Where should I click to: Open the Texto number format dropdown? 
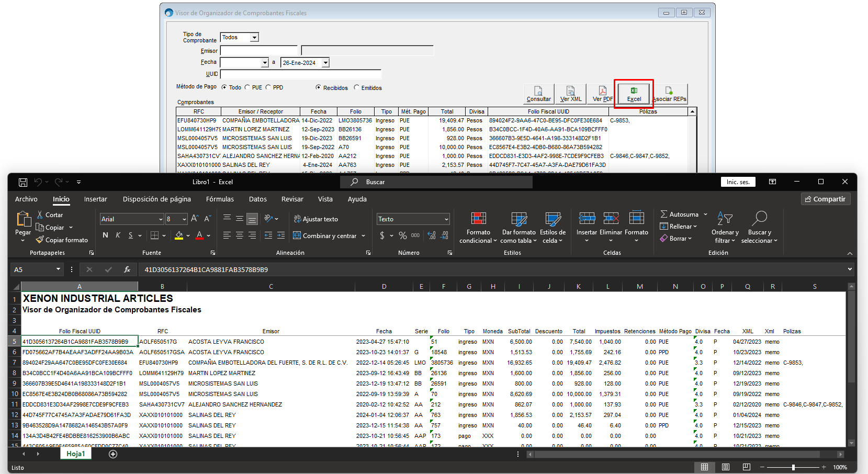[x=446, y=219]
